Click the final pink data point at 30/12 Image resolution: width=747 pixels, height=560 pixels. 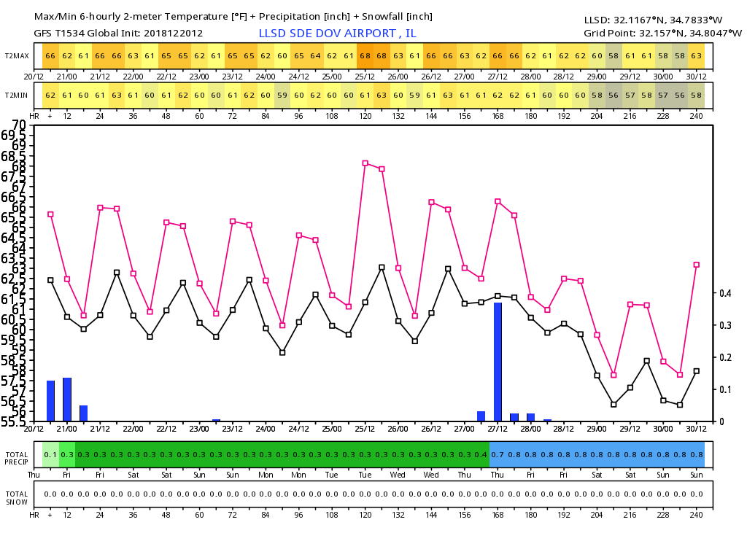click(697, 265)
